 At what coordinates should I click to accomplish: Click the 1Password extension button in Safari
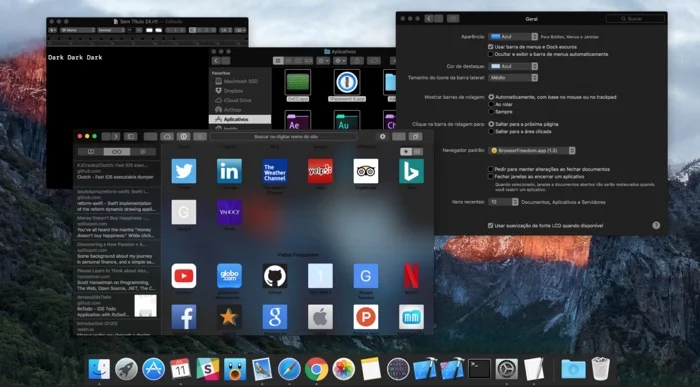pyautogui.click(x=183, y=137)
